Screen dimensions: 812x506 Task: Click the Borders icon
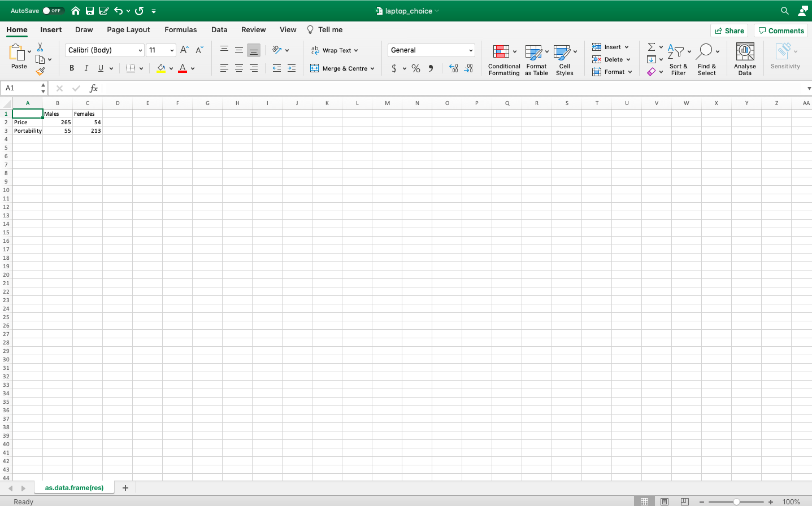(x=131, y=68)
